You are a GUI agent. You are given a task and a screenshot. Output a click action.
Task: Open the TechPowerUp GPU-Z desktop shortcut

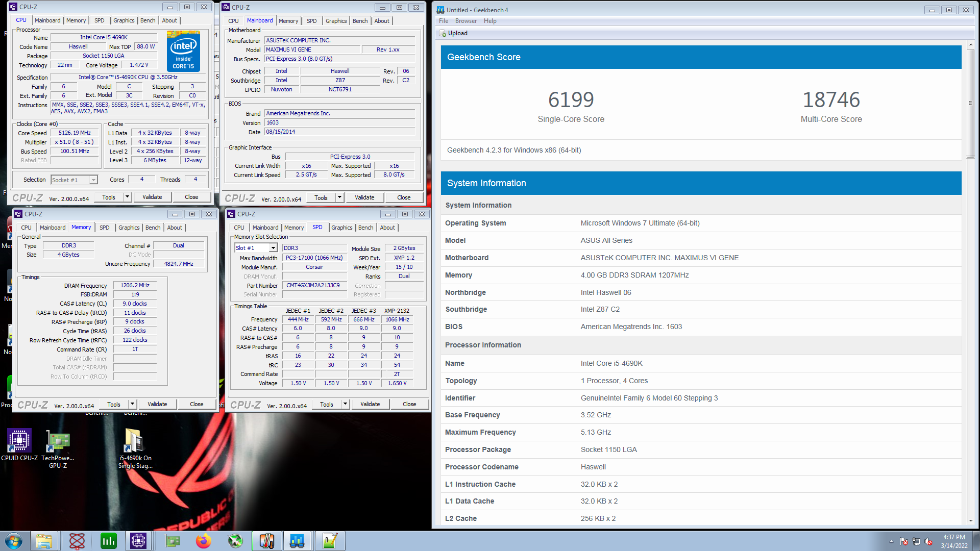pos(58,448)
